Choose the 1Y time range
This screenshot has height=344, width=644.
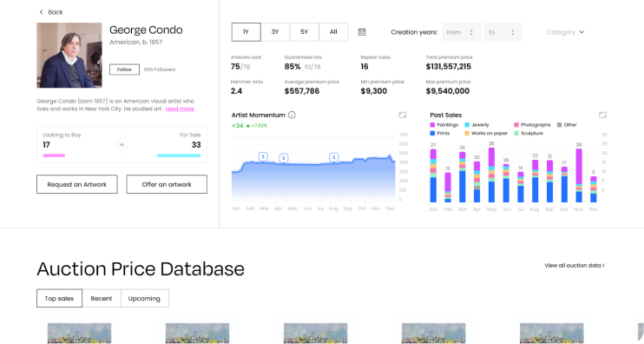point(246,32)
